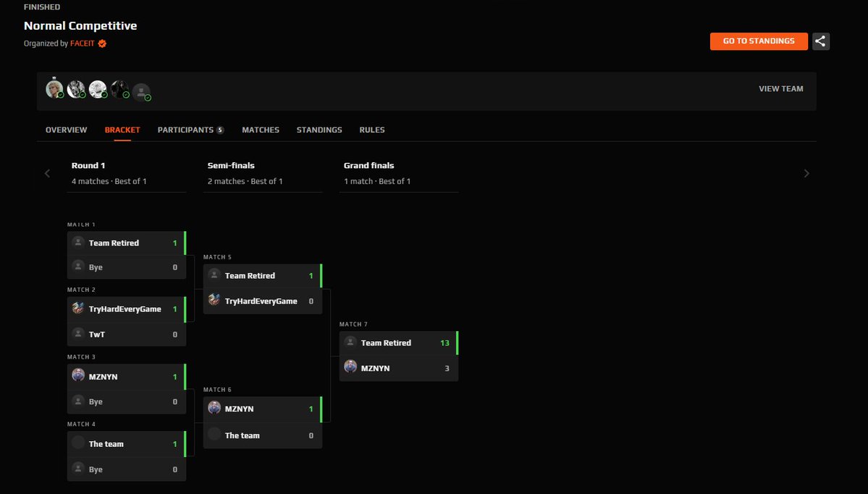Switch to the MATCHES tab
The width and height of the screenshot is (868, 494).
coord(260,130)
